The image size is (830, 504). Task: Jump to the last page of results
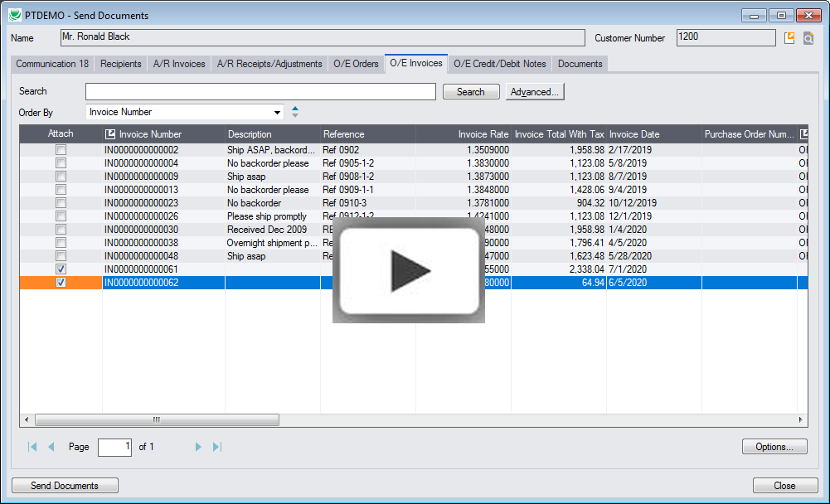click(x=217, y=447)
